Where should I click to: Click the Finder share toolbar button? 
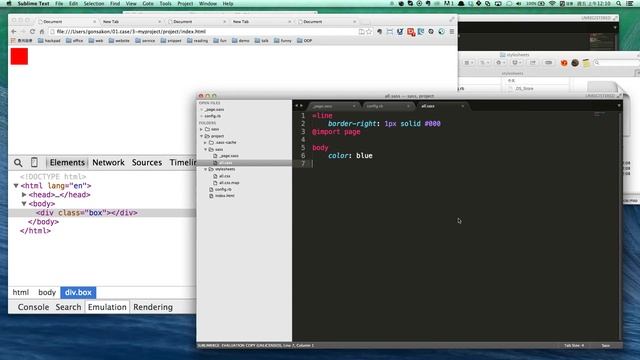(533, 63)
